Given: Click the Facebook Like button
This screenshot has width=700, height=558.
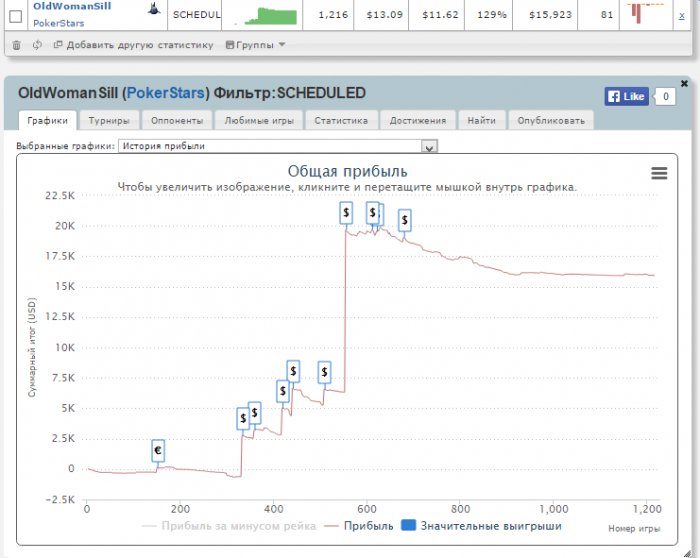Looking at the screenshot, I should point(627,96).
